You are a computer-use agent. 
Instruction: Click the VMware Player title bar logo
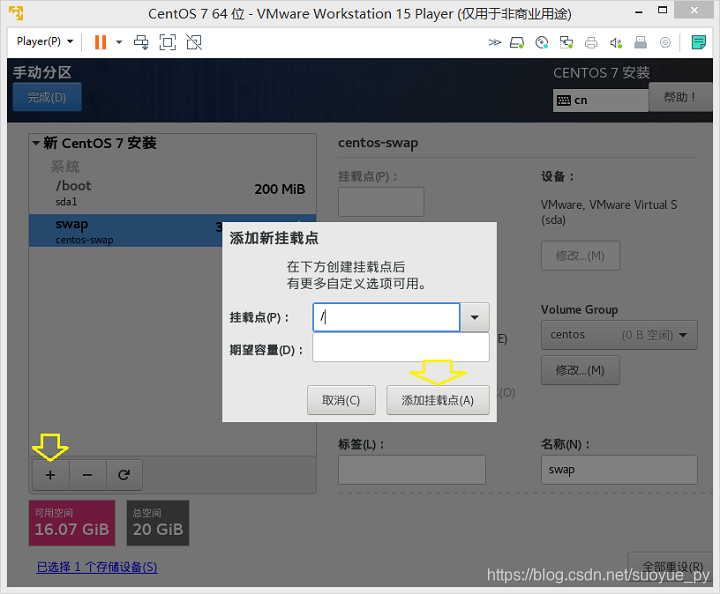coord(16,13)
